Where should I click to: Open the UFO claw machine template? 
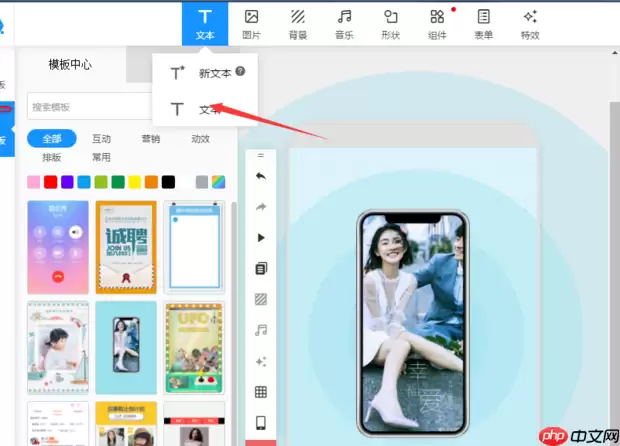(x=194, y=348)
